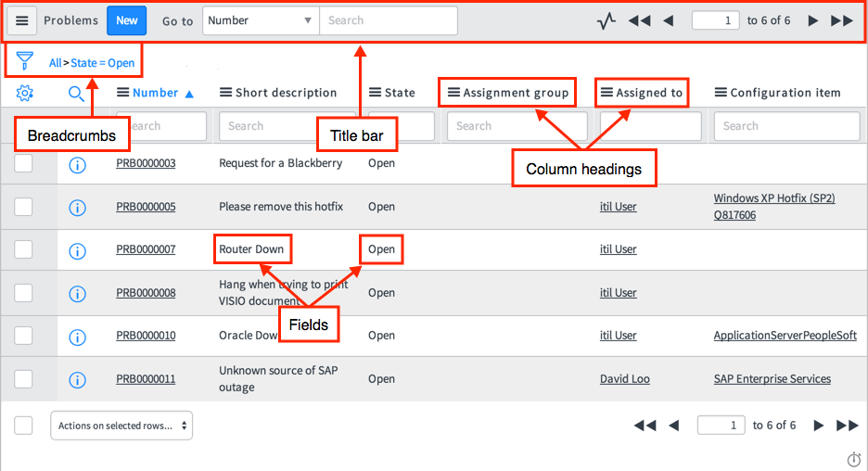The width and height of the screenshot is (868, 471).
Task: Click the filter funnel icon
Action: coord(24,62)
